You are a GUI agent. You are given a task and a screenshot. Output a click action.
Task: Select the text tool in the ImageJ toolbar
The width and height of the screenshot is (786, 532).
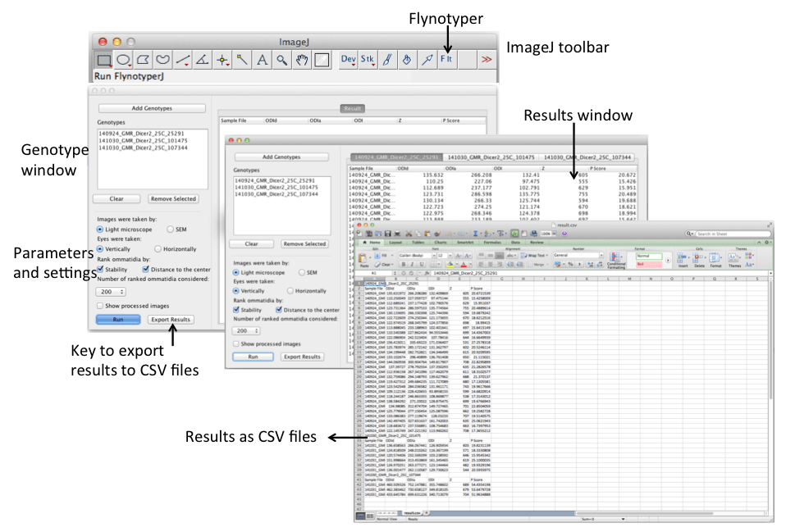pyautogui.click(x=263, y=59)
